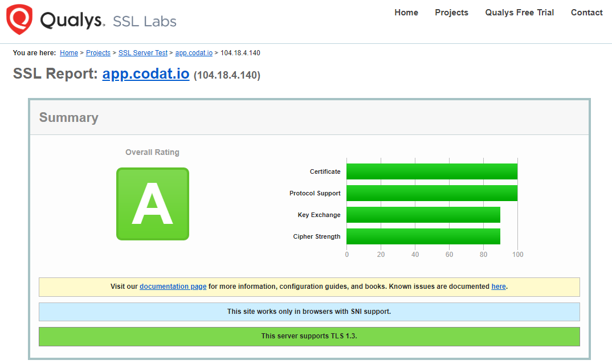Click the Cipher Strength score bar
Screen dimensions: 612x364
coord(423,236)
